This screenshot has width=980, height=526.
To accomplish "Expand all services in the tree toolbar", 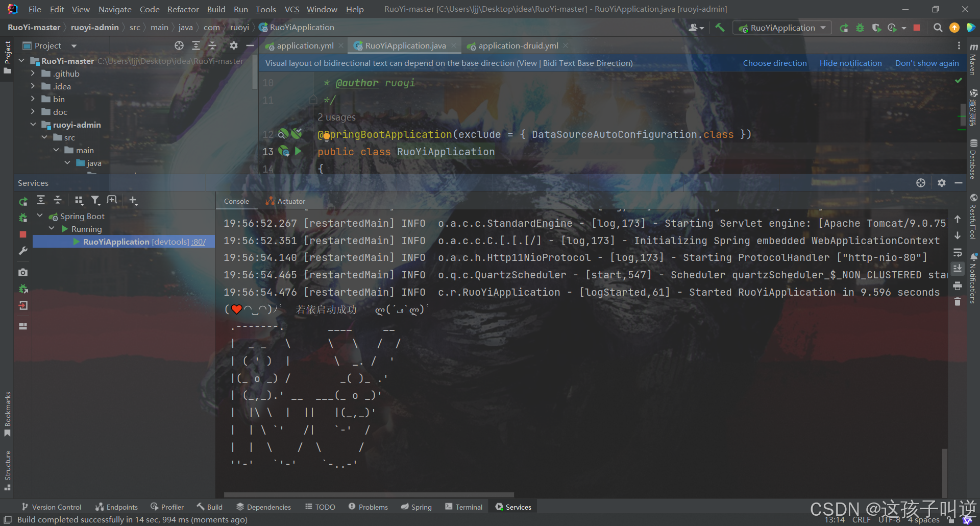I will 41,200.
